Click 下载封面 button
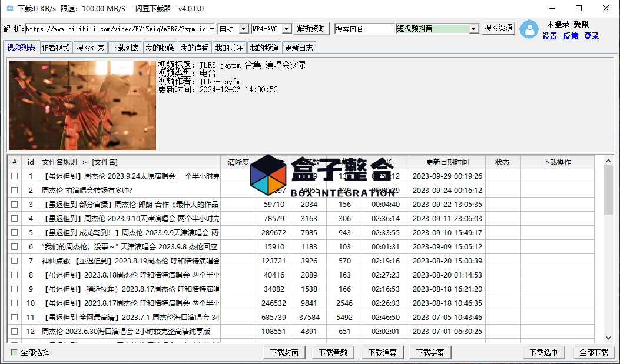Viewport: 620px width, 364px height. coord(284,353)
